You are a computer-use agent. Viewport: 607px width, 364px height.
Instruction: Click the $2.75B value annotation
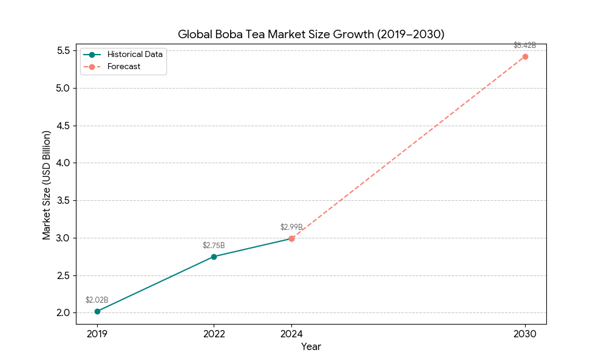[x=214, y=245]
